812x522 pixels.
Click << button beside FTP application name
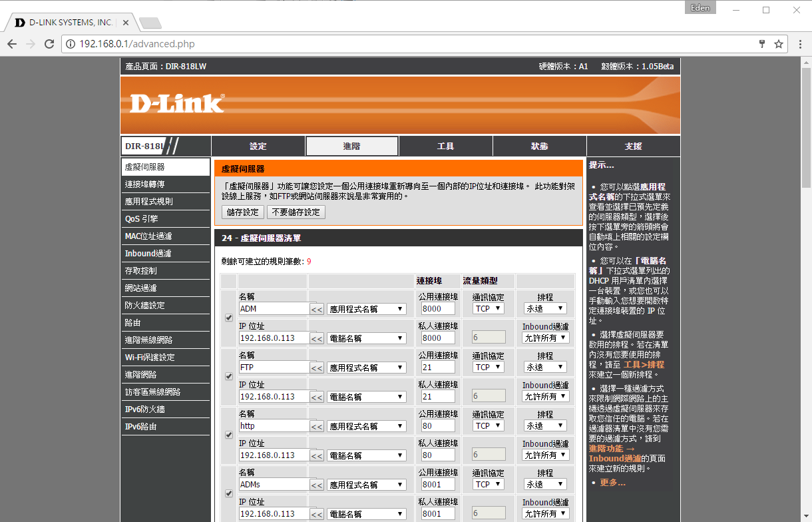317,368
